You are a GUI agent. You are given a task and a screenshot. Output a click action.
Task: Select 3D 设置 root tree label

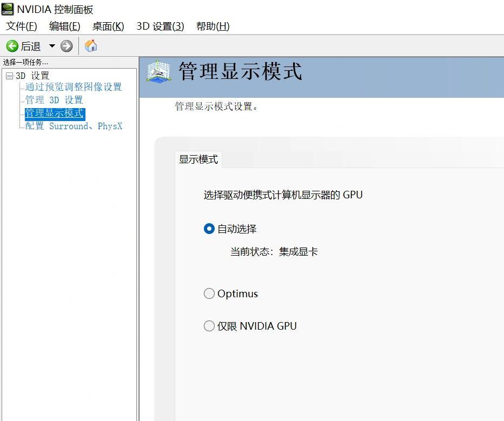click(32, 76)
